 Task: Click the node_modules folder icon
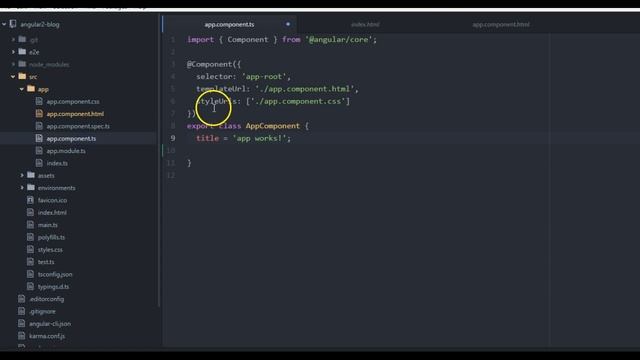pyautogui.click(x=22, y=64)
